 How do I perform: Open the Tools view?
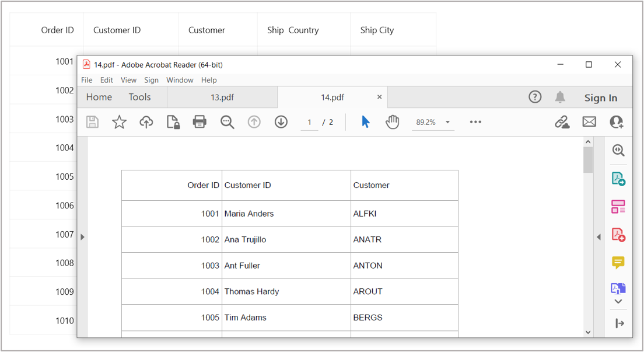click(139, 97)
